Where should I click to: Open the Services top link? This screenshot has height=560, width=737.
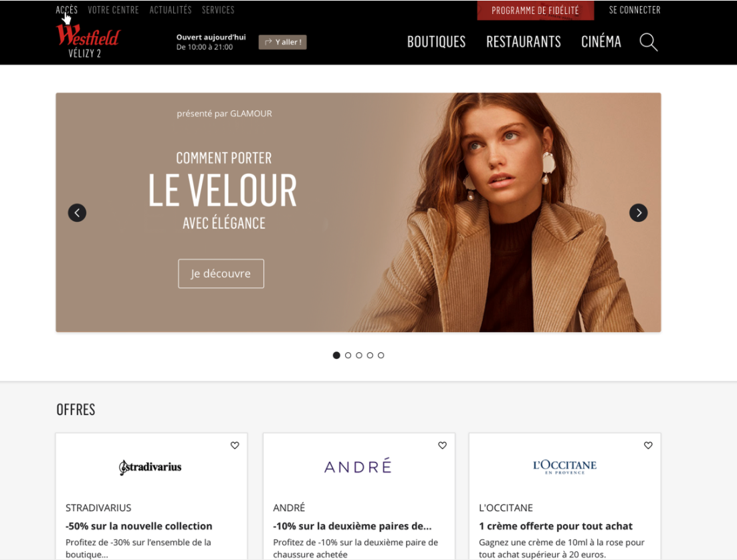(218, 10)
